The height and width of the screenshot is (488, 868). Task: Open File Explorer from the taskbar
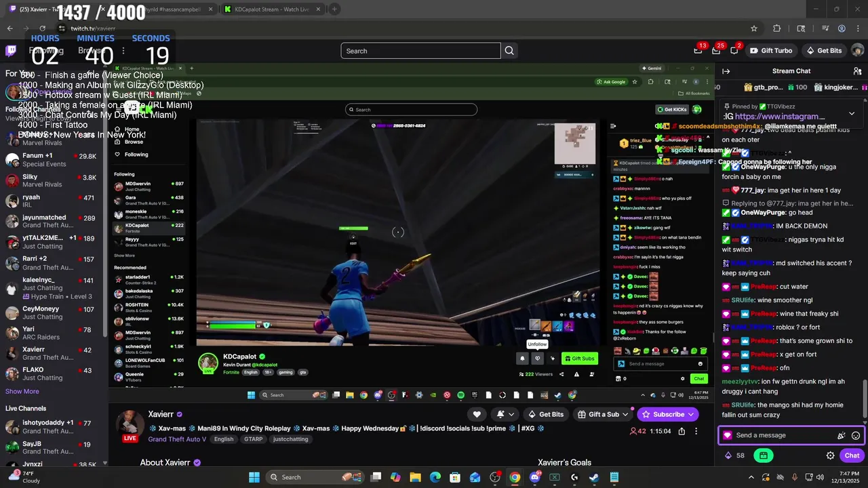pos(415,477)
